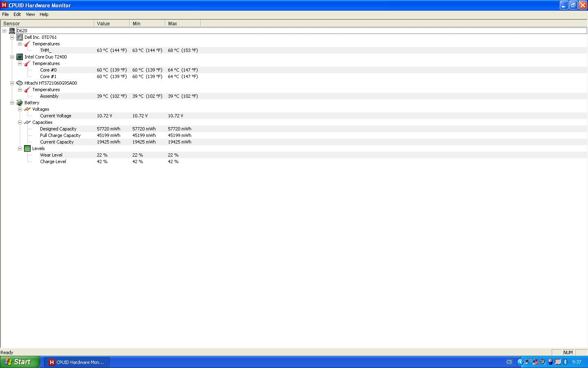The height and width of the screenshot is (368, 588).
Task: Collapse the Dell Inc. 0TD761 node
Action: point(12,37)
